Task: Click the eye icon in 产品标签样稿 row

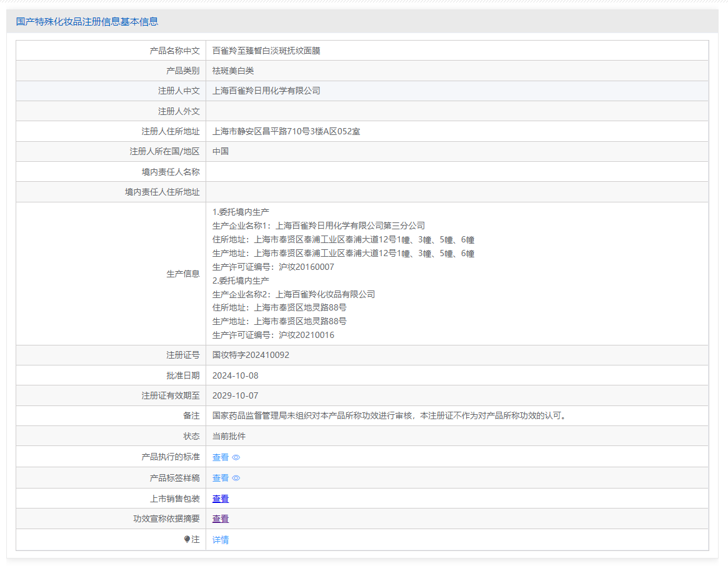Action: (236, 479)
